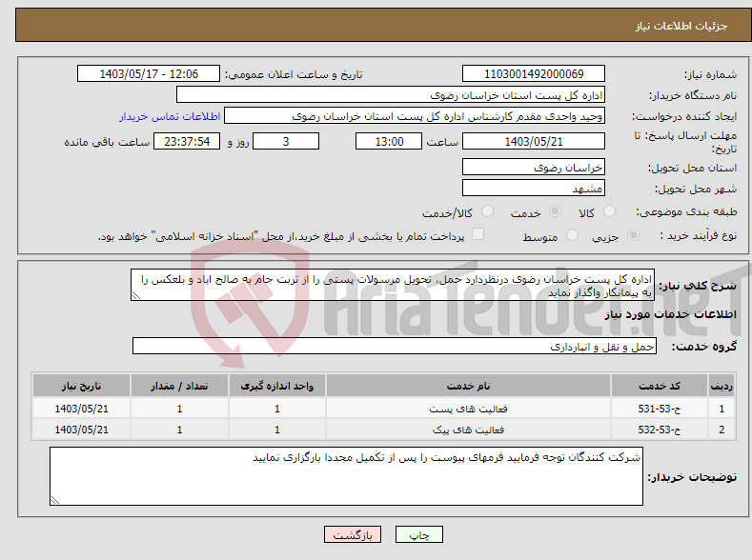Screen dimensions: 752x560
Task: Select the جزیی purchase type radio
Action: (633, 234)
